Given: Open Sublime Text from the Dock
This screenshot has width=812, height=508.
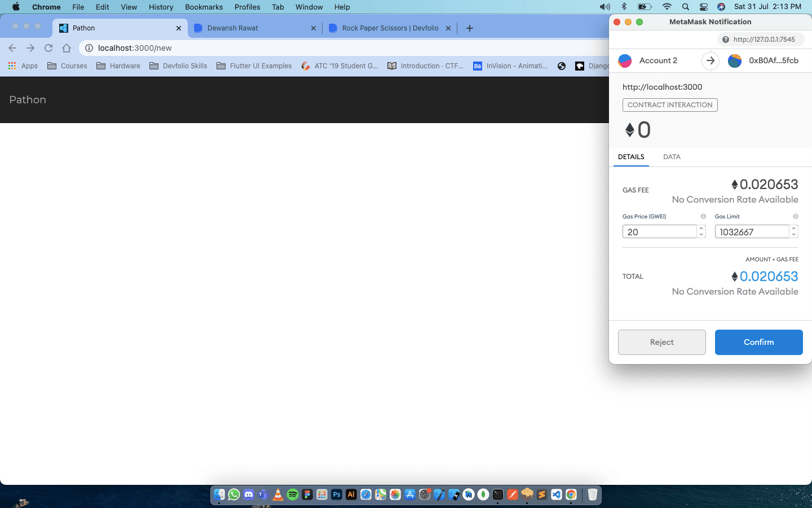Looking at the screenshot, I should click(542, 494).
